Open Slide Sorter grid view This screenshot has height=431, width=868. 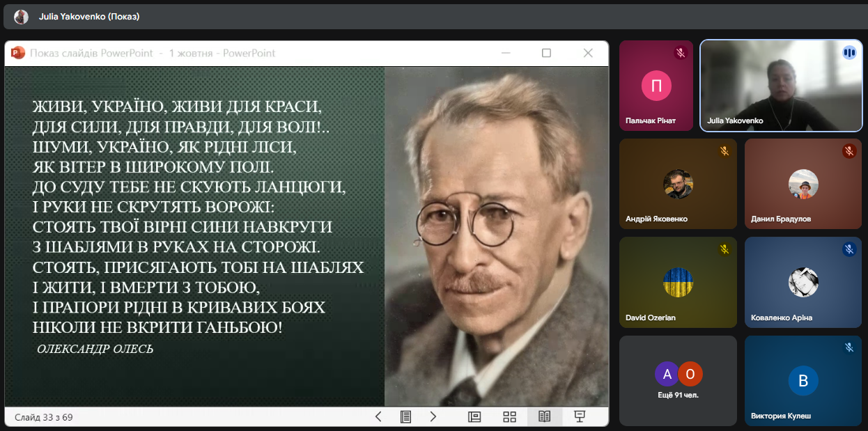[509, 416]
